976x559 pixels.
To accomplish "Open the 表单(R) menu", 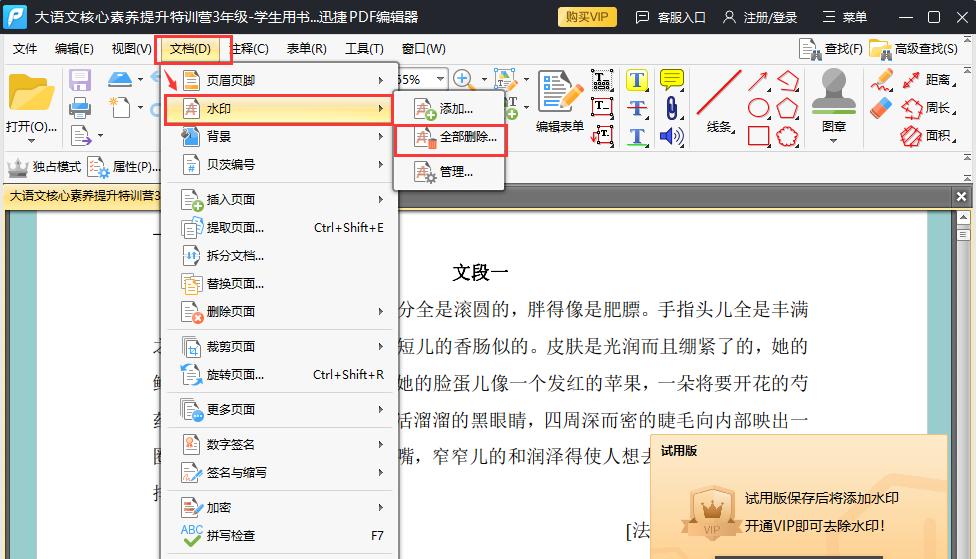I will tap(306, 49).
